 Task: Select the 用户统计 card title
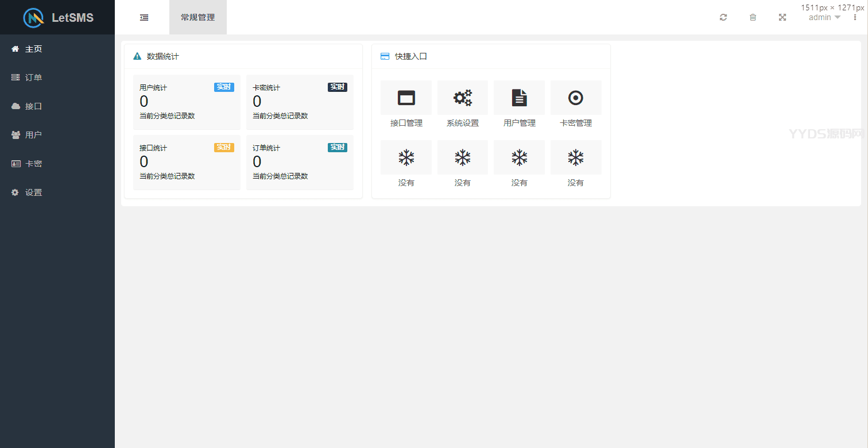(x=153, y=88)
